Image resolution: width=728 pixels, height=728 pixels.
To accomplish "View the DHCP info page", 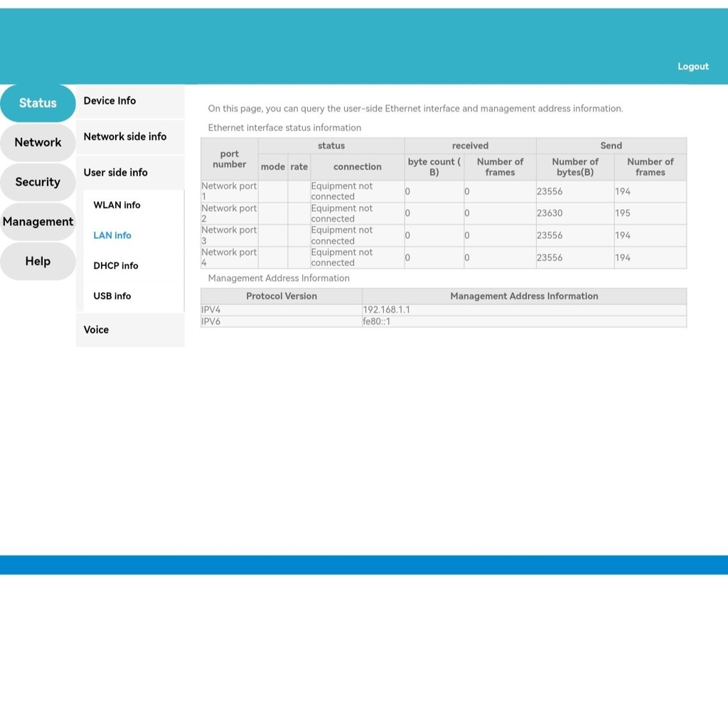I will click(x=116, y=265).
